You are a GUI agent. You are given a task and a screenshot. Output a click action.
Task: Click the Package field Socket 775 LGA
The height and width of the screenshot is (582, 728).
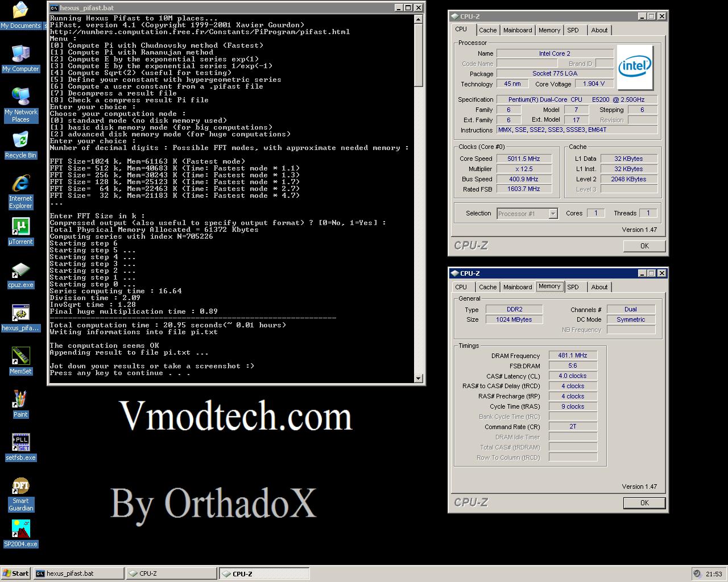click(x=555, y=73)
